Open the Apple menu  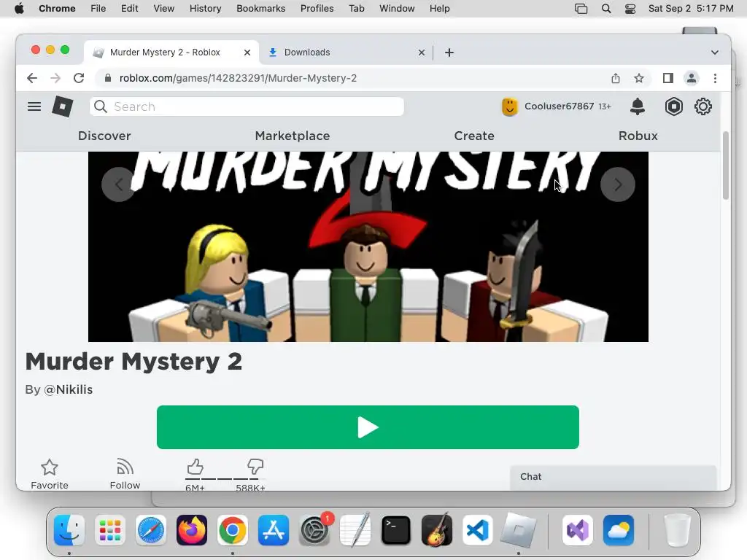point(19,9)
